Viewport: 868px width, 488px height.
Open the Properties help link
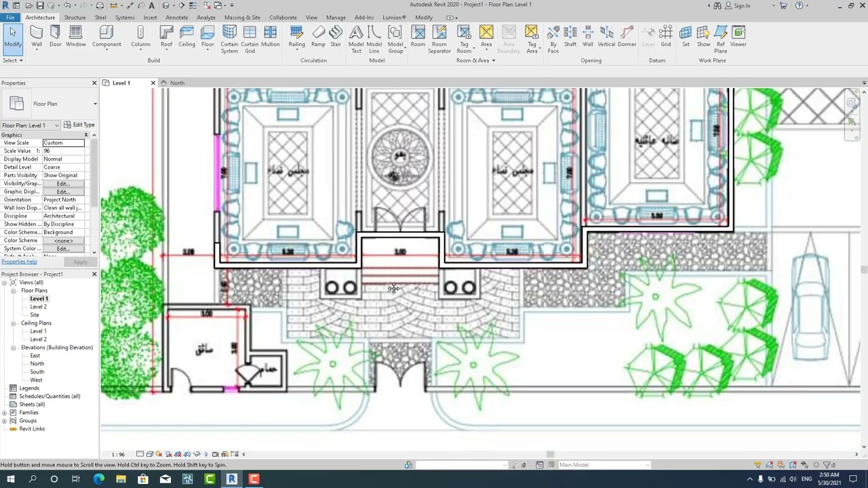[19, 262]
